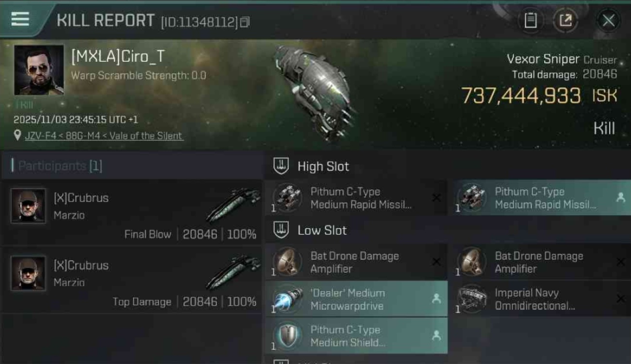The height and width of the screenshot is (364, 631).
Task: Open the JZV-F4 system location link
Action: click(x=104, y=135)
